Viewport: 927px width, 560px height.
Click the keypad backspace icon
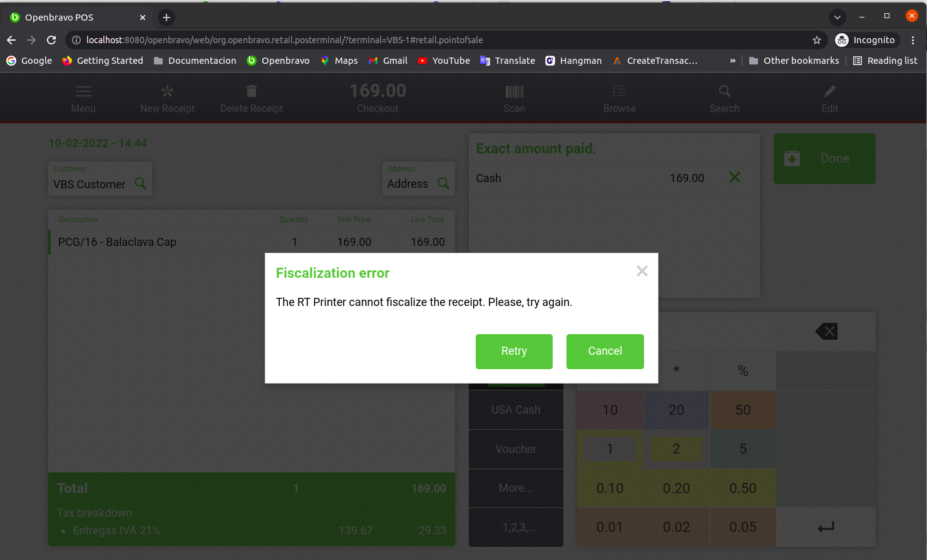[826, 332]
